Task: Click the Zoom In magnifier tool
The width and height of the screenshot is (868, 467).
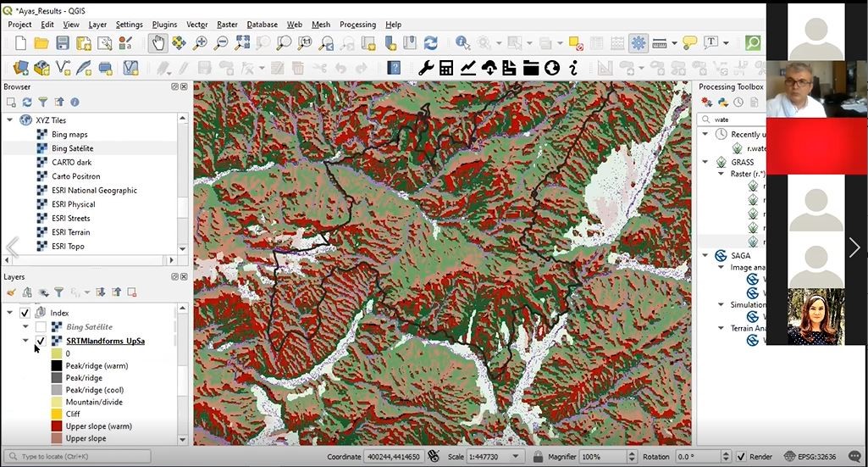Action: pyautogui.click(x=200, y=42)
